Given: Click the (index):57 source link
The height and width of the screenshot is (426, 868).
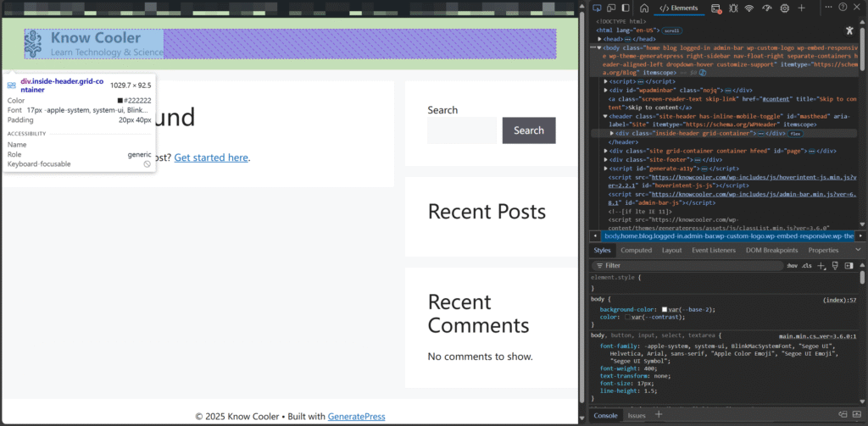Looking at the screenshot, I should coord(840,300).
